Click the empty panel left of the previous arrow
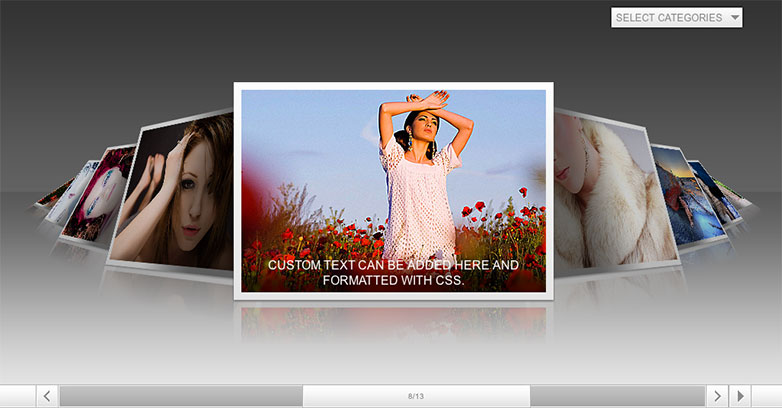Viewport: 782px width, 408px height. (x=17, y=396)
